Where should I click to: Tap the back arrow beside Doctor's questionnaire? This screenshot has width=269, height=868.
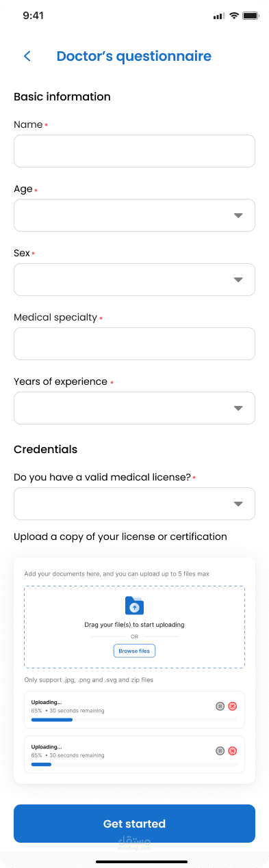pyautogui.click(x=27, y=57)
